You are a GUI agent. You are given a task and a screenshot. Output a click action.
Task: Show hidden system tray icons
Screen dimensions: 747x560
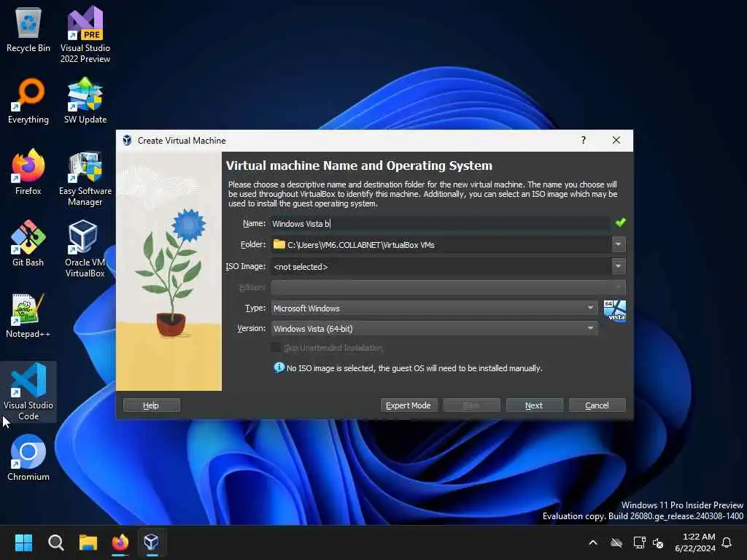pyautogui.click(x=593, y=542)
